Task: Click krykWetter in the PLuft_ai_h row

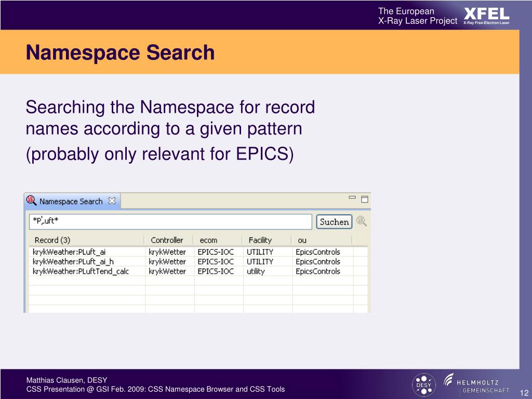Action: (x=167, y=262)
